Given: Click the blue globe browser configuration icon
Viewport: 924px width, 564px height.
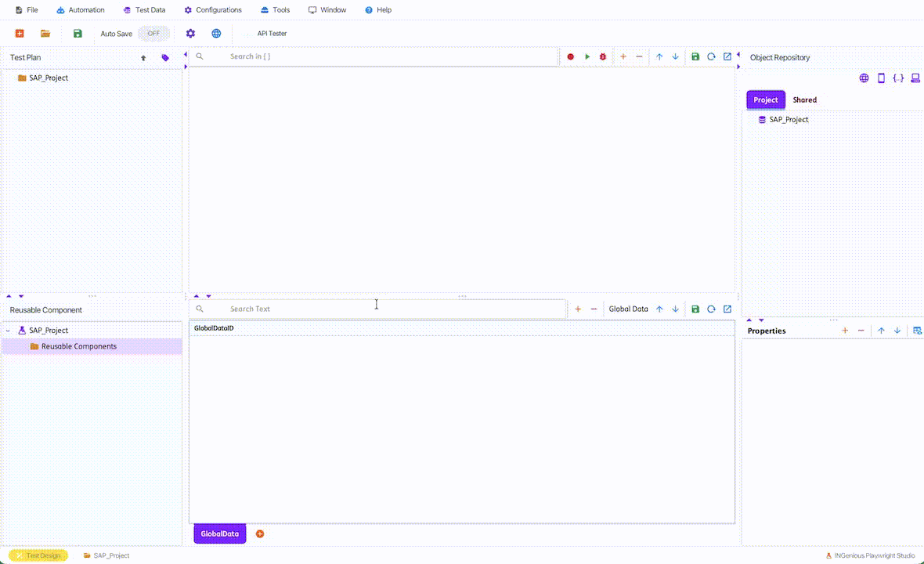Looking at the screenshot, I should click(216, 34).
